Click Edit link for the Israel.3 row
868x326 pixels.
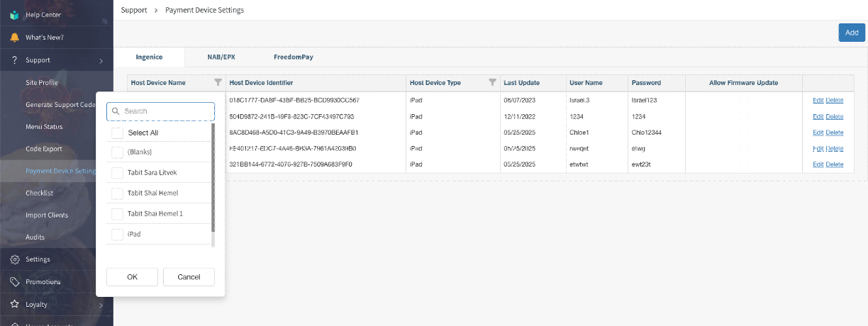pyautogui.click(x=818, y=100)
